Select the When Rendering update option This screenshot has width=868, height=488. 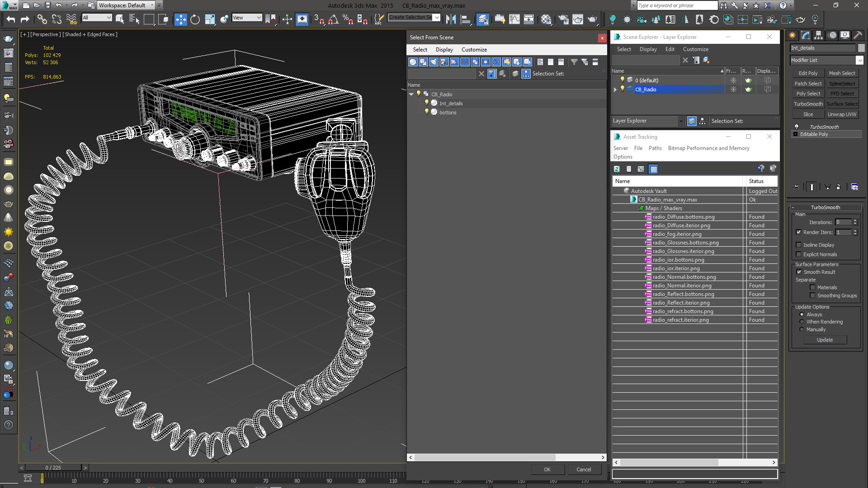pyautogui.click(x=802, y=322)
